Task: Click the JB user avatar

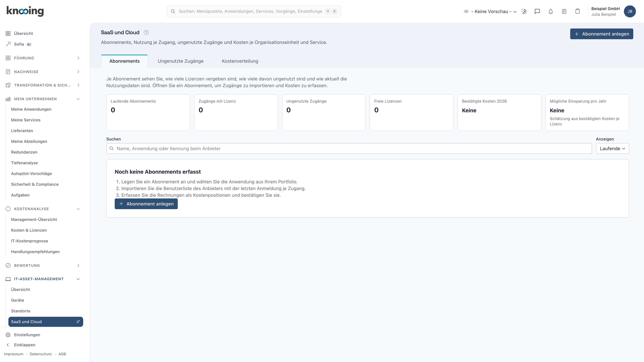Action: pos(630,11)
